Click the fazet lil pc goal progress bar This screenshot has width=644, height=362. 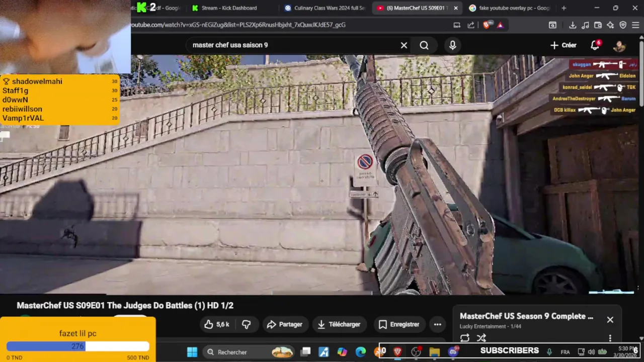tap(78, 346)
